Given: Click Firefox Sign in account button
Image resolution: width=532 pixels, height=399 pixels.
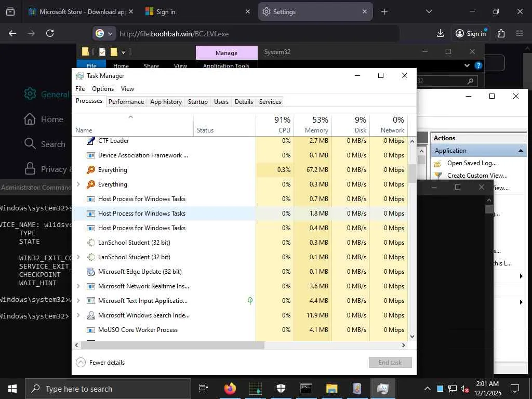Looking at the screenshot, I should click(x=470, y=33).
